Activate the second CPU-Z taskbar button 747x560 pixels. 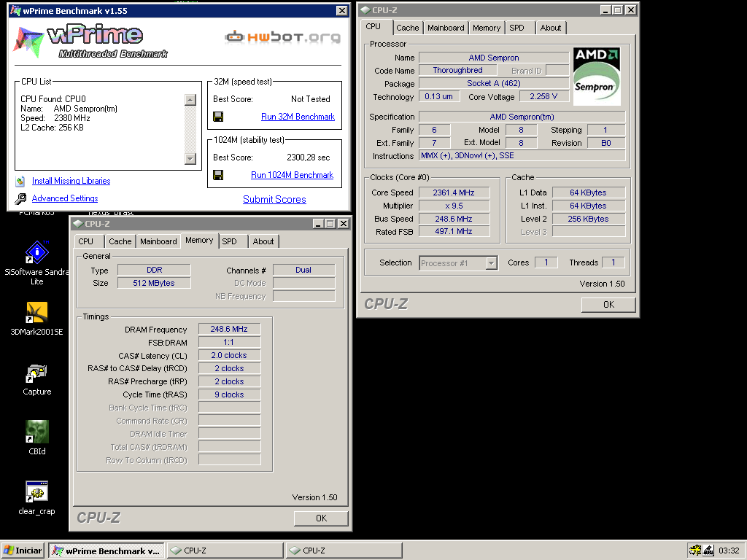[344, 551]
